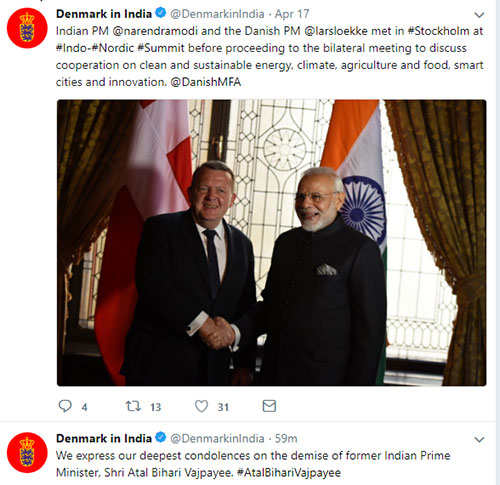Expand options chevron on condolence tweet
The width and height of the screenshot is (500, 485).
click(x=479, y=439)
